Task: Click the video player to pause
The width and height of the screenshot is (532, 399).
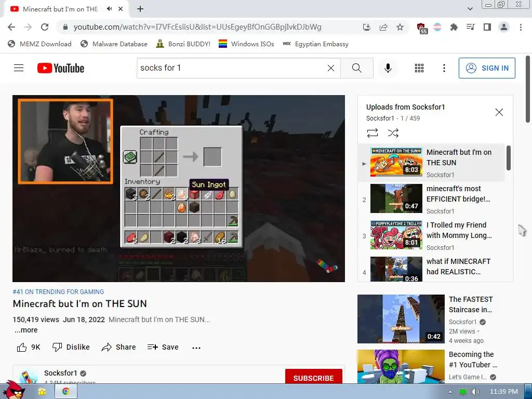Action: (x=179, y=188)
